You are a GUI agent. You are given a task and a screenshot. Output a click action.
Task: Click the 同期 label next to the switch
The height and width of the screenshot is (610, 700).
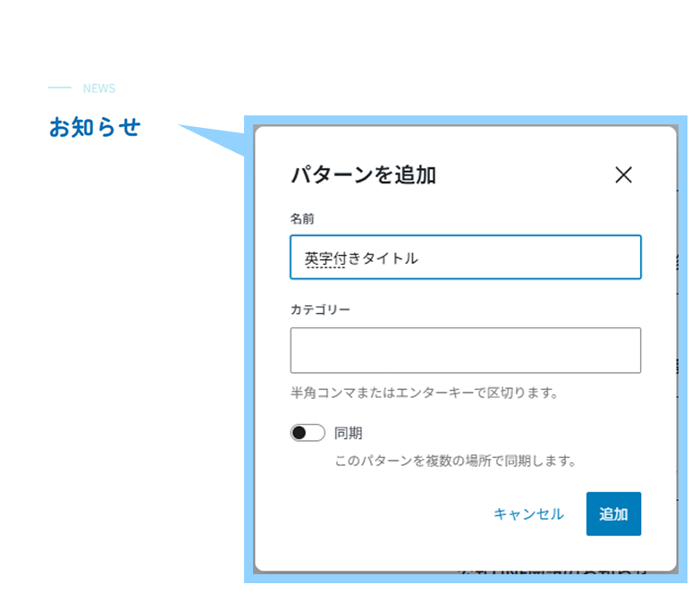[349, 433]
